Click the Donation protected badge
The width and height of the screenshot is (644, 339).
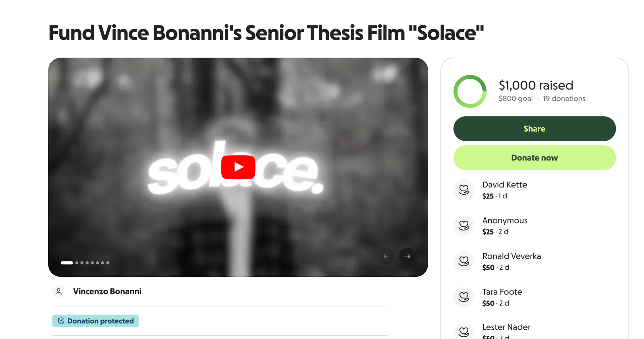(x=96, y=321)
